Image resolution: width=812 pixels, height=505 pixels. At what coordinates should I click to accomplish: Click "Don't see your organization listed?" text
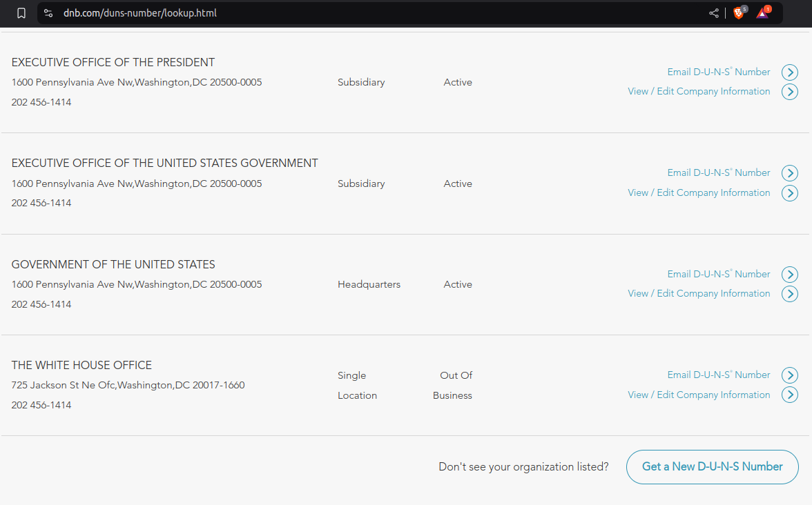pyautogui.click(x=523, y=466)
